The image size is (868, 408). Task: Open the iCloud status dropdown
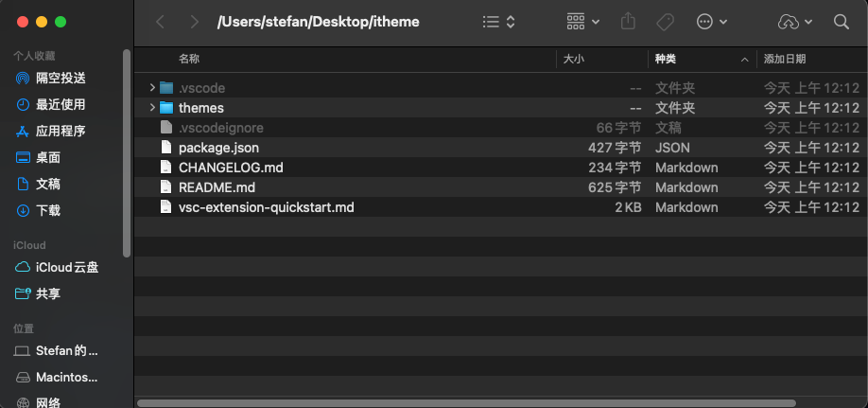point(795,22)
